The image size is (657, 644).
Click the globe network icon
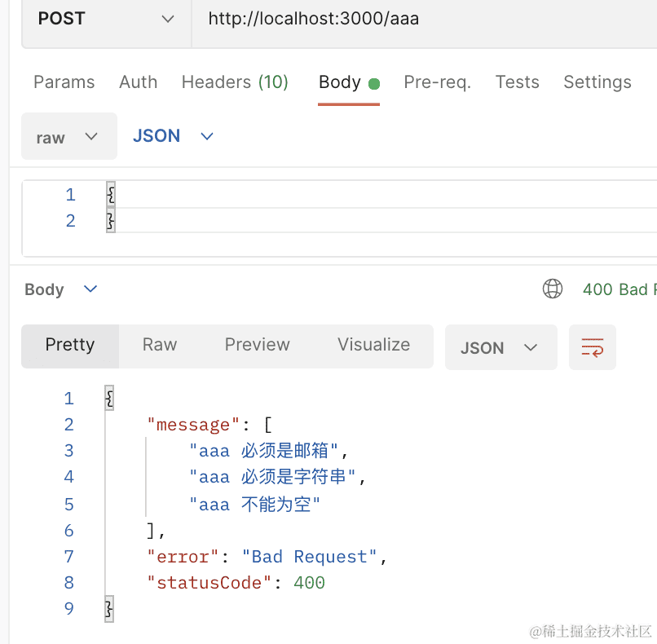click(553, 289)
